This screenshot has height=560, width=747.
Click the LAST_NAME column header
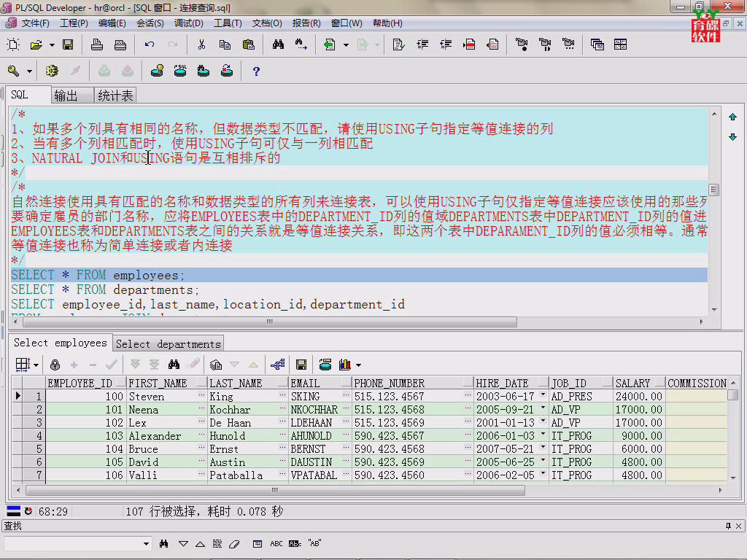coord(248,383)
